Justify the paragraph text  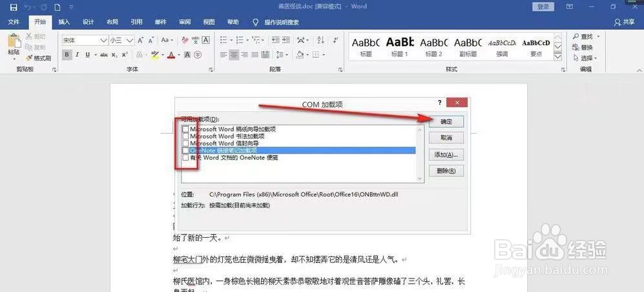(x=254, y=55)
